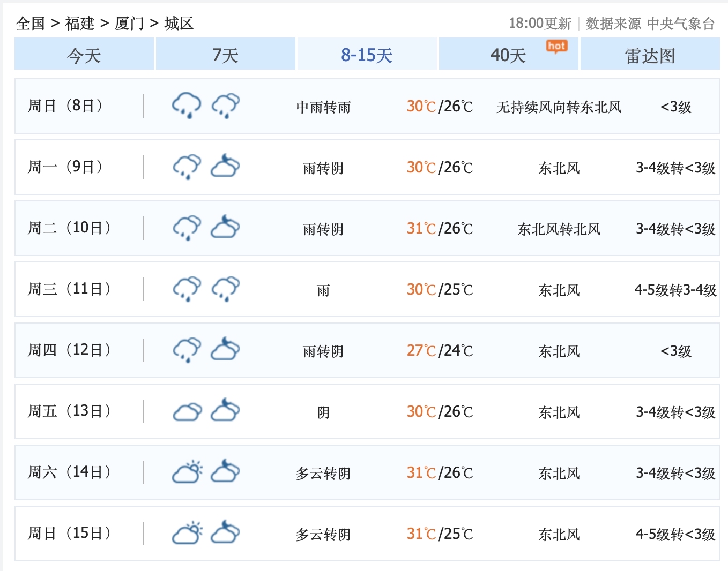This screenshot has height=571, width=728.
Task: Click the rain icon for 周二（10日）
Action: point(186,227)
